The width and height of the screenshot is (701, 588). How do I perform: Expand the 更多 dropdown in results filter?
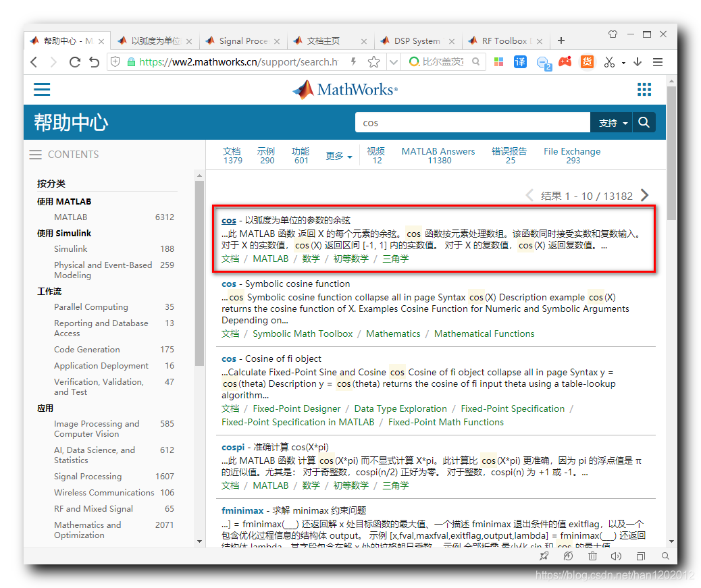(x=338, y=156)
